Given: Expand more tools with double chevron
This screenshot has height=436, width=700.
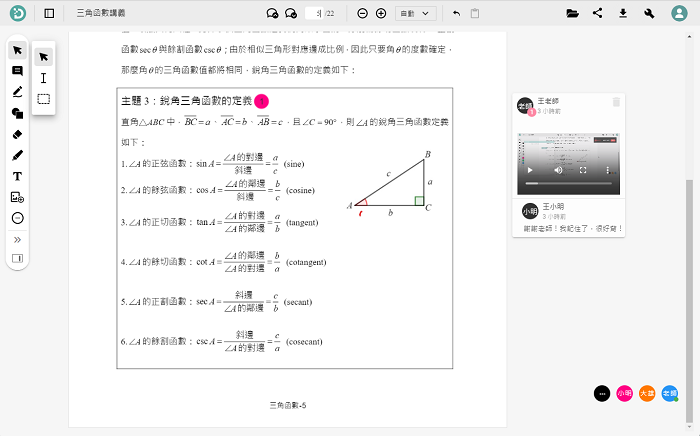Looking at the screenshot, I should [17, 239].
